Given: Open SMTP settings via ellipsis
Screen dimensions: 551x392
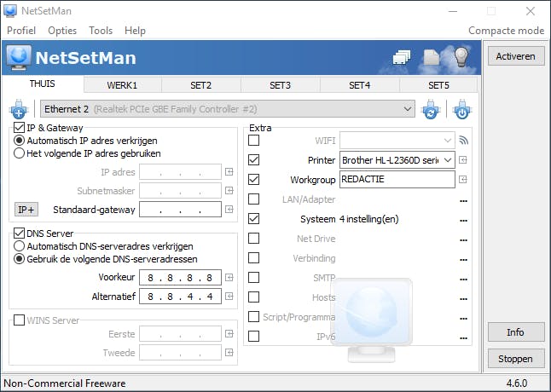Looking at the screenshot, I should pos(463,280).
